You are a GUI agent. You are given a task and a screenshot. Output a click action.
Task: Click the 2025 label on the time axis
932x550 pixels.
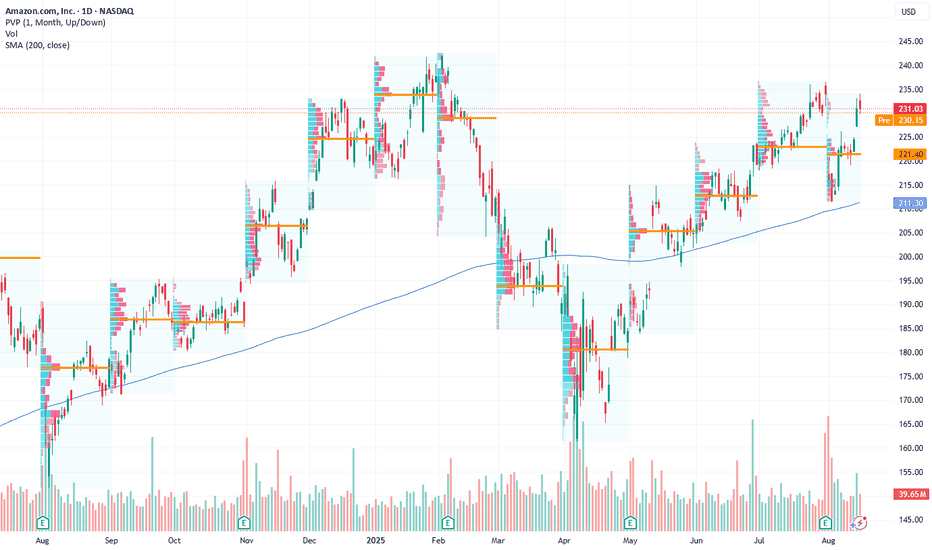(x=375, y=540)
